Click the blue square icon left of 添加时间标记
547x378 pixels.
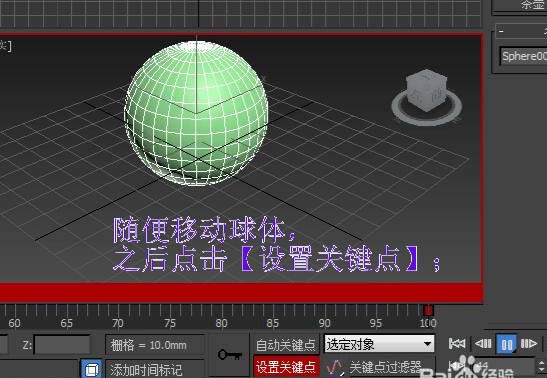[91, 369]
